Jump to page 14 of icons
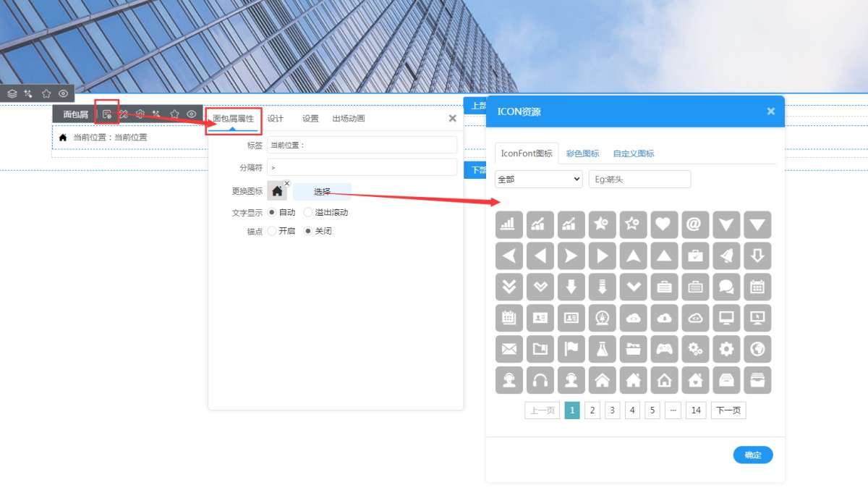 [x=695, y=410]
